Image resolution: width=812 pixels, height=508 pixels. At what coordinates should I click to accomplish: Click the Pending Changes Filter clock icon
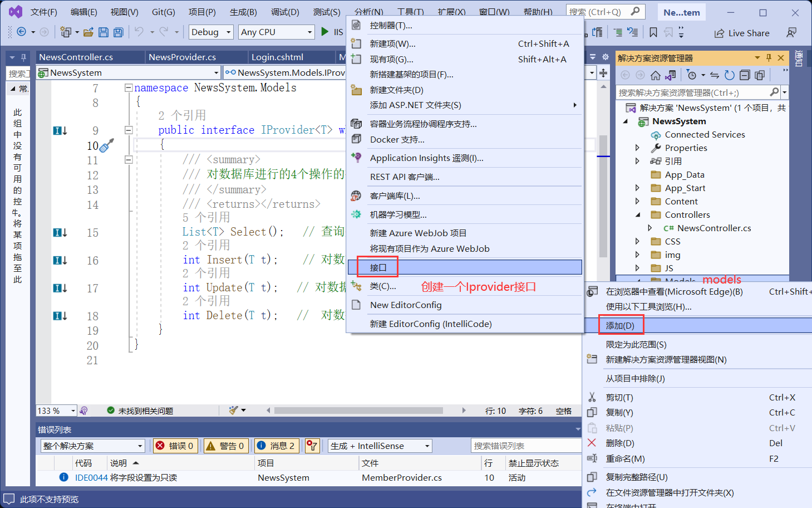tap(692, 75)
